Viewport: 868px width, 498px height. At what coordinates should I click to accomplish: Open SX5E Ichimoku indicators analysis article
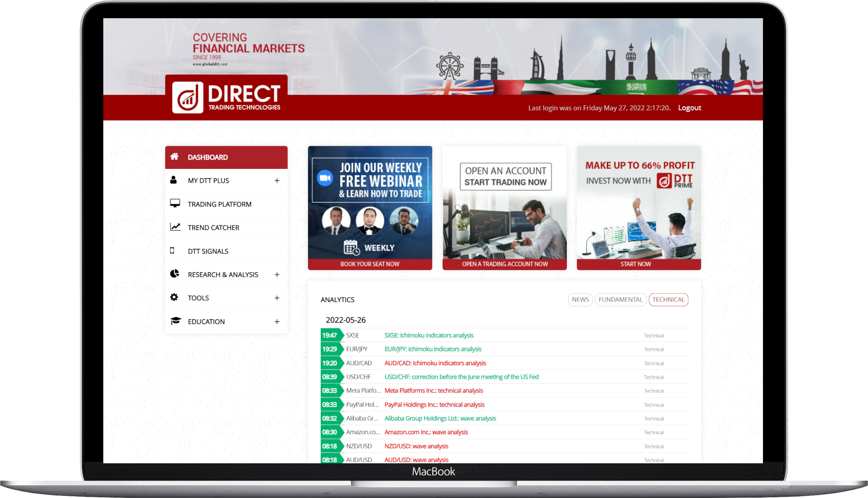(x=429, y=335)
